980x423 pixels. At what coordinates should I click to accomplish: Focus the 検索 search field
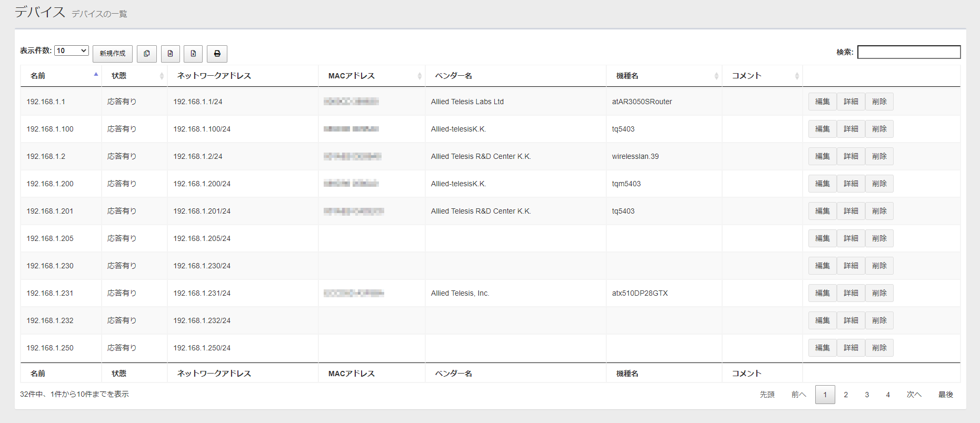pyautogui.click(x=908, y=52)
